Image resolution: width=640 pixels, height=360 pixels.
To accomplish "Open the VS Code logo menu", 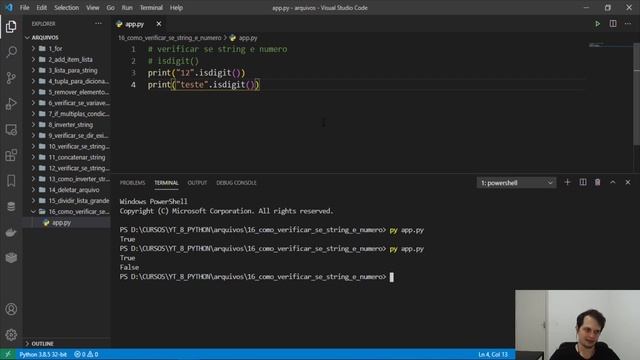I will [x=9, y=7].
